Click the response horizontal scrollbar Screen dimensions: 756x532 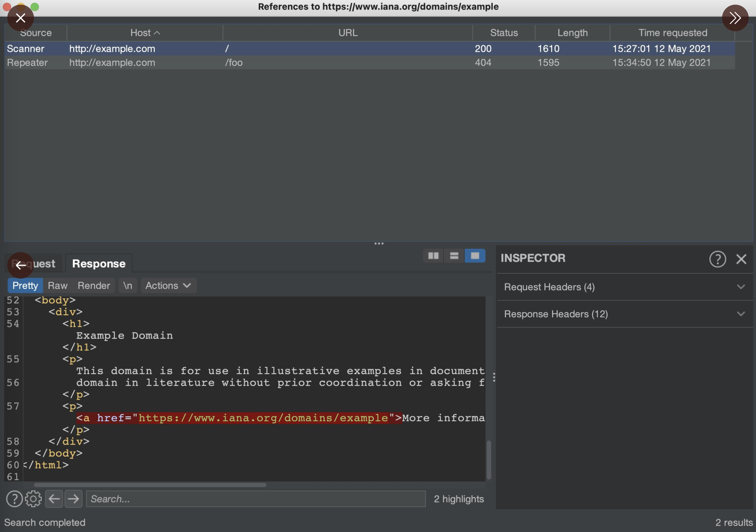[x=150, y=485]
